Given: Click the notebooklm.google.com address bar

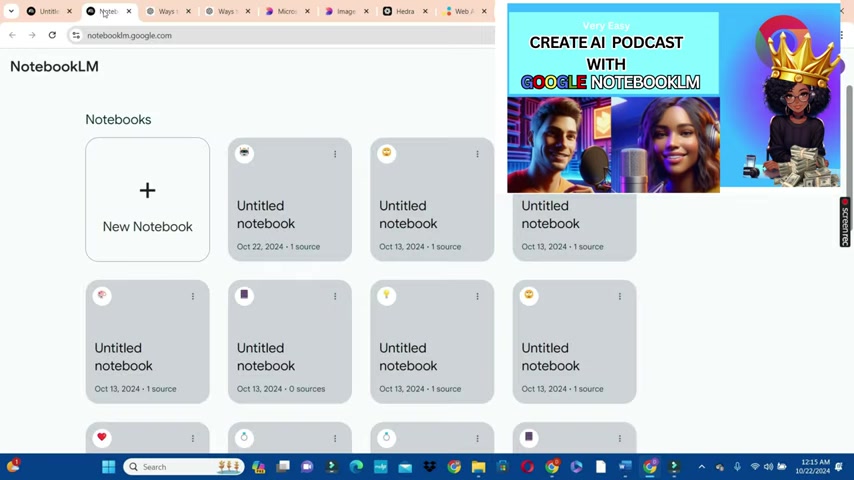Looking at the screenshot, I should click(x=280, y=35).
